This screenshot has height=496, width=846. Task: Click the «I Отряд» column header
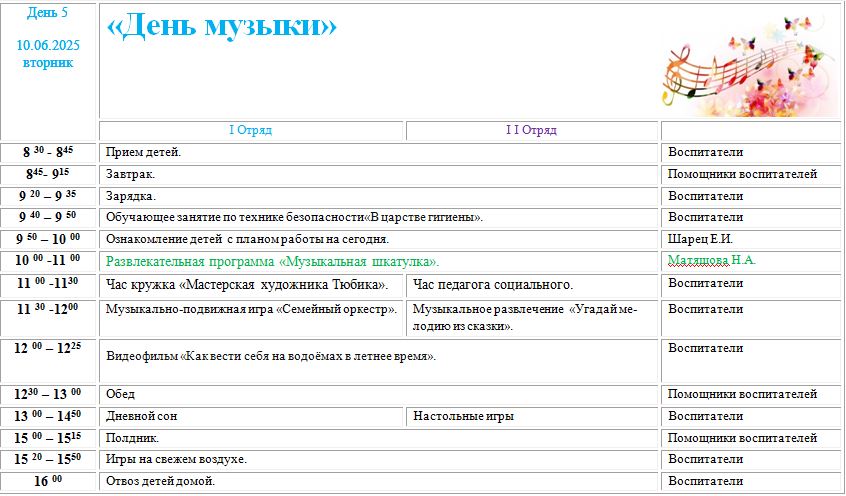(251, 130)
